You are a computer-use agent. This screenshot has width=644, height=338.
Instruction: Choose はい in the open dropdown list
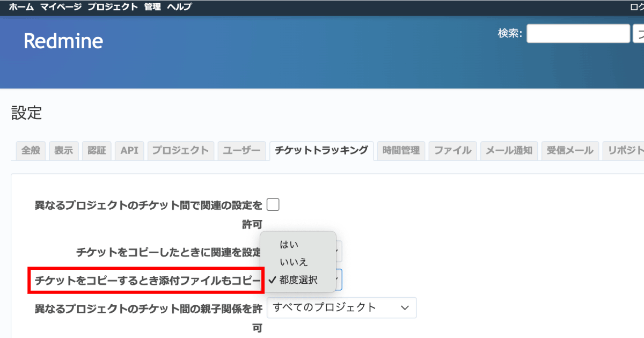point(289,245)
